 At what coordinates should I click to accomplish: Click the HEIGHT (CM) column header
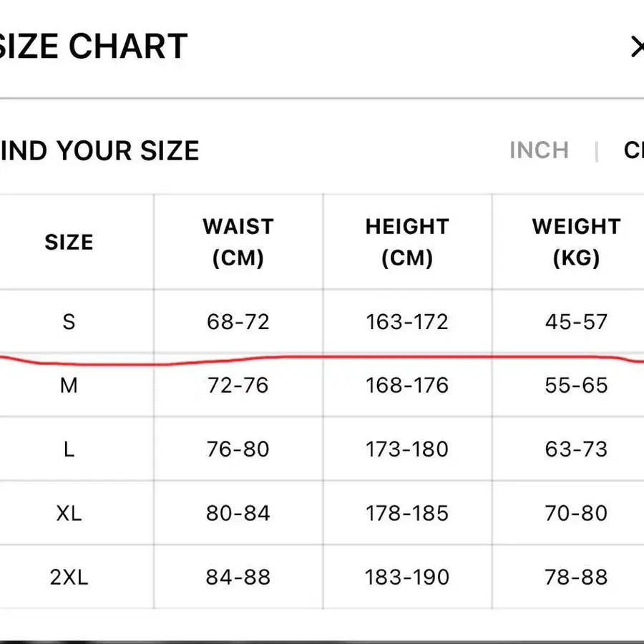[407, 242]
